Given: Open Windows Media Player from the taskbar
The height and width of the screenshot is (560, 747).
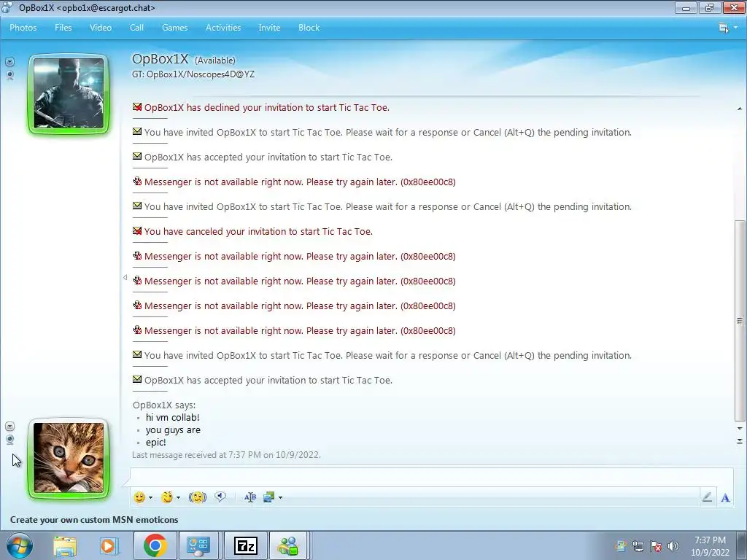Looking at the screenshot, I should (x=109, y=545).
